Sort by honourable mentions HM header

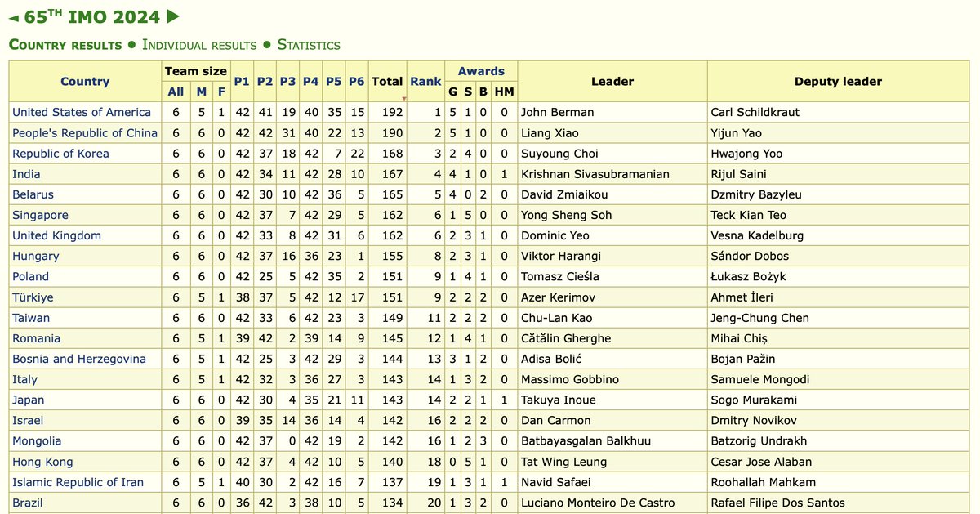[x=504, y=92]
